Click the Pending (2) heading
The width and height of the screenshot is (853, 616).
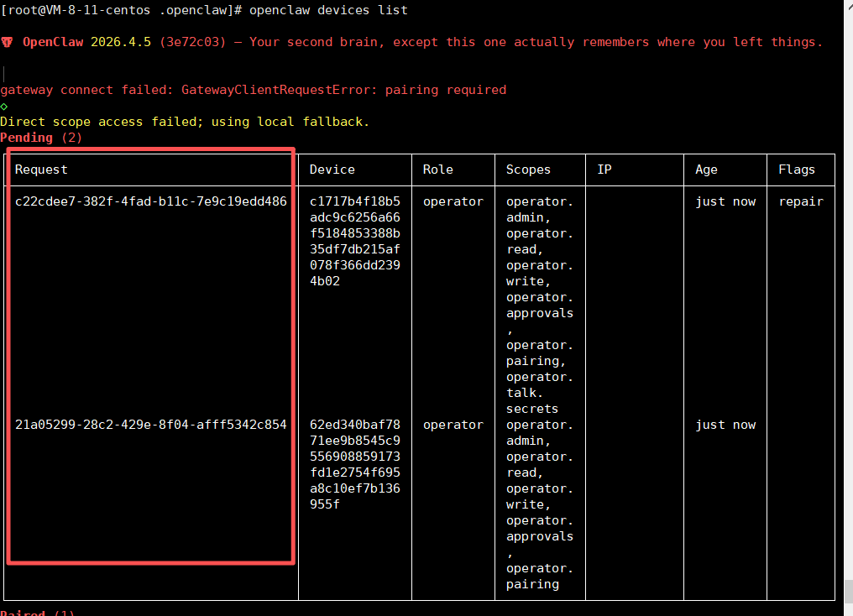point(41,138)
